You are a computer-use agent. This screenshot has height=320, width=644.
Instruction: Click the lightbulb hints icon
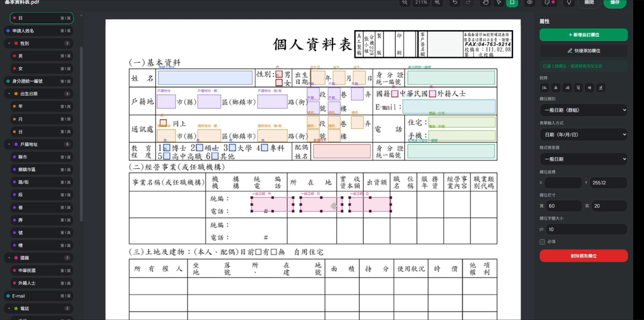(569, 3)
